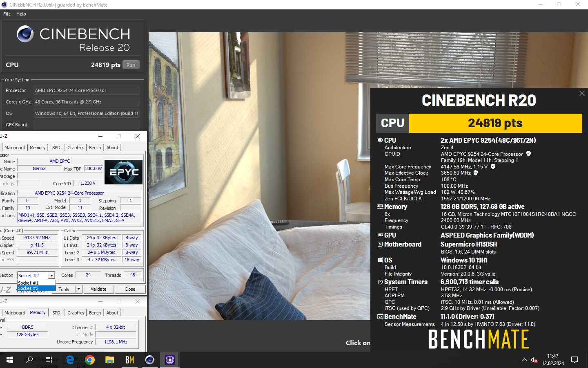Open SPD tab in lower CPU-Z window
588x368 pixels.
(x=56, y=313)
